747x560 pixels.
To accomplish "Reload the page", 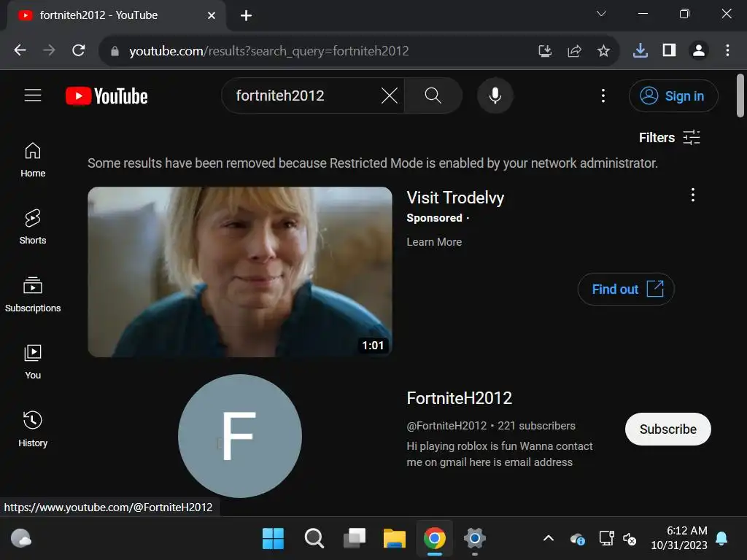I will click(x=79, y=50).
